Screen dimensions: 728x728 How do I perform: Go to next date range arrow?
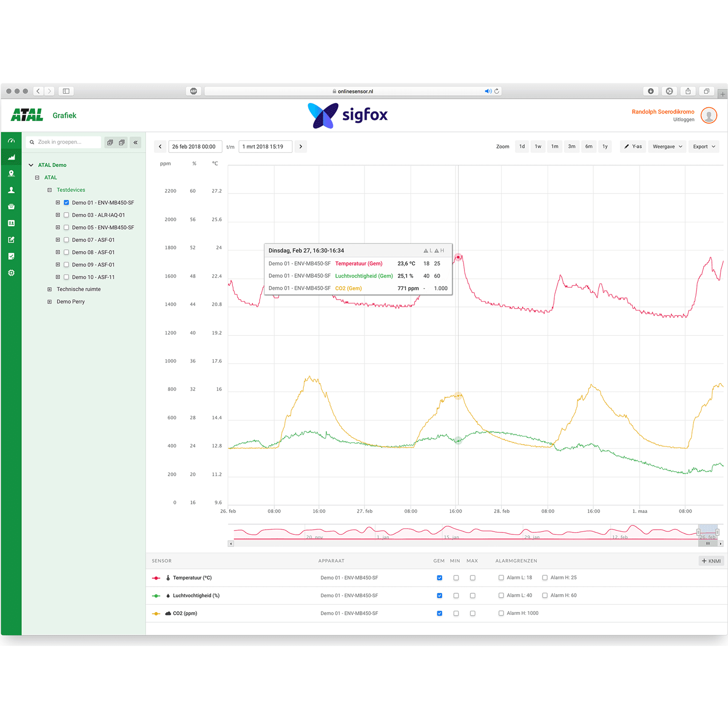pos(301,147)
